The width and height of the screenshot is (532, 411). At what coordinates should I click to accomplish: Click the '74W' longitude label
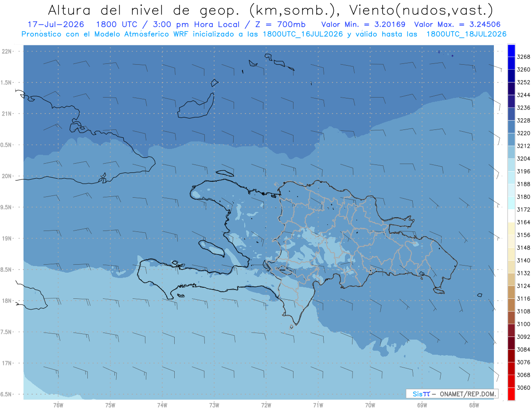(162, 405)
